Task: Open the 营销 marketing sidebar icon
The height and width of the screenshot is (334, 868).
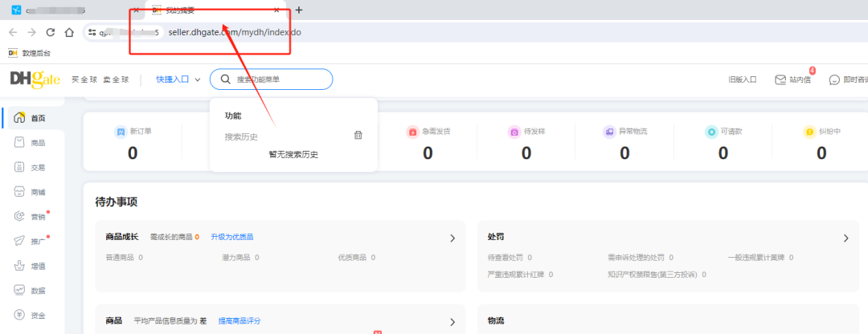Action: pyautogui.click(x=20, y=216)
